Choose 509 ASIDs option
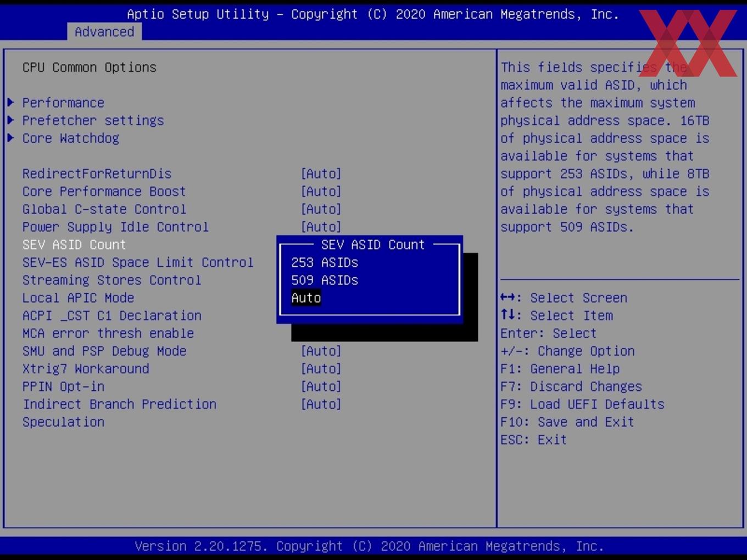This screenshot has width=747, height=560. pos(325,280)
